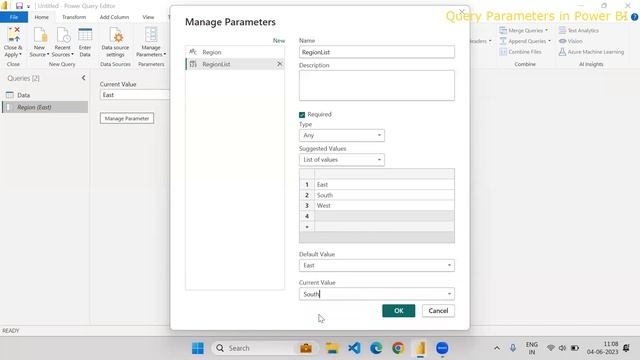640x360 pixels.
Task: Open the File tab
Action: pyautogui.click(x=14, y=17)
